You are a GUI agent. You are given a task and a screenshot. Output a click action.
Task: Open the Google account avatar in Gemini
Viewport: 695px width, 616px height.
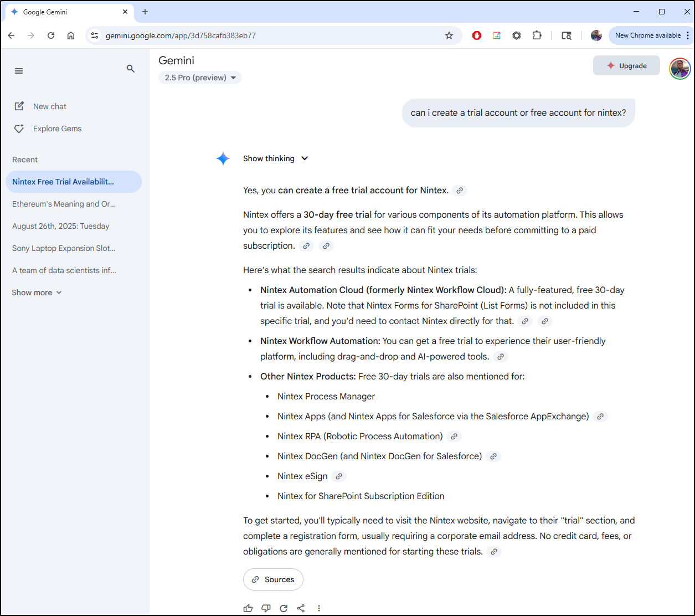(680, 69)
